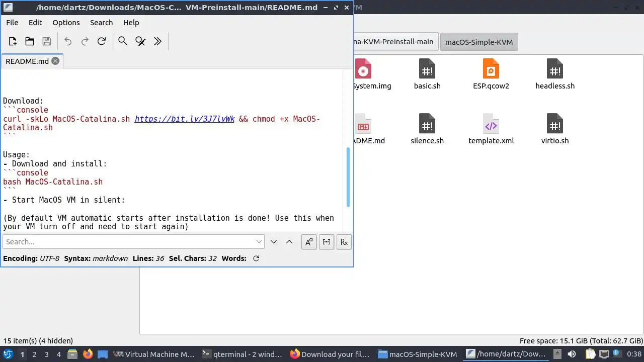Select virtio.sh script in file manager
The image size is (644, 362).
click(555, 130)
